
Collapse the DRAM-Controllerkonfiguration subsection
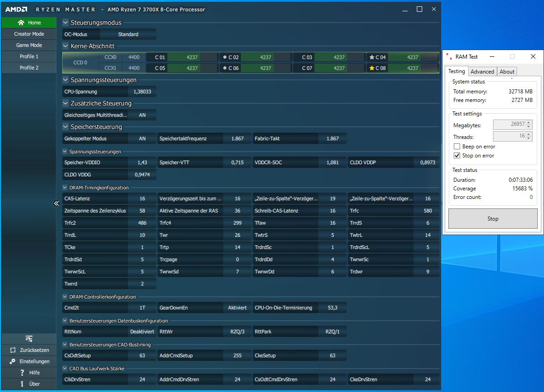point(65,297)
